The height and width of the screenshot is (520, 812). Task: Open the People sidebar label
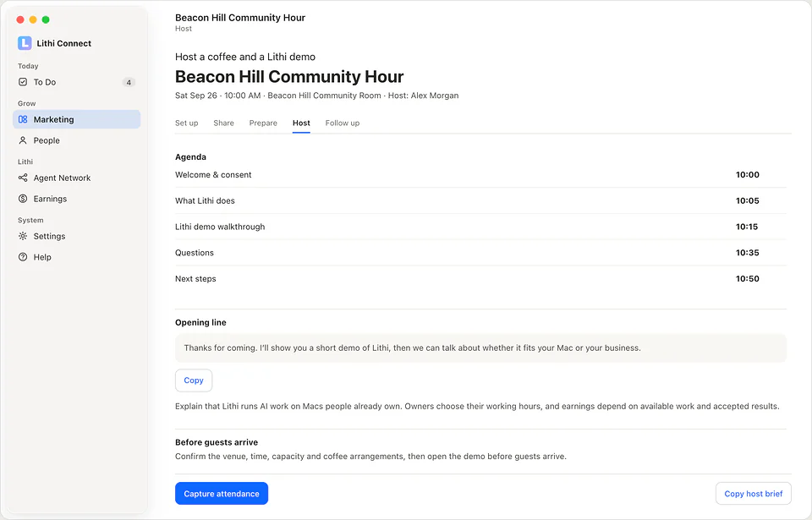pyautogui.click(x=47, y=140)
